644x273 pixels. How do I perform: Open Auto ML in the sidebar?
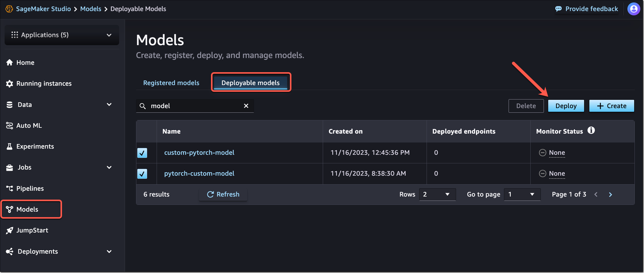[x=29, y=126]
